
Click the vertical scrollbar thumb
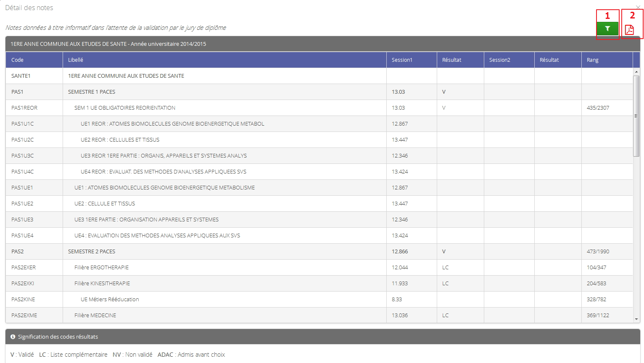636,116
